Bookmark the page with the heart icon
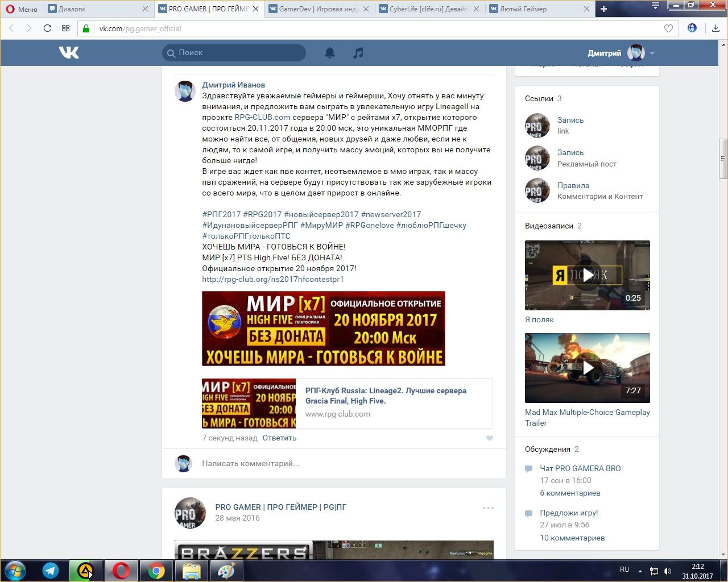Image resolution: width=728 pixels, height=582 pixels. coord(669,28)
